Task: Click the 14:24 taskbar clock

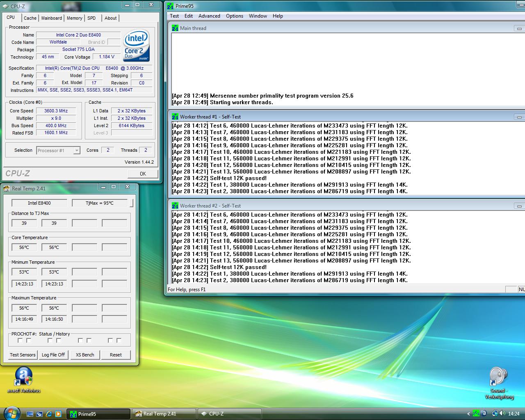Action: [514, 414]
